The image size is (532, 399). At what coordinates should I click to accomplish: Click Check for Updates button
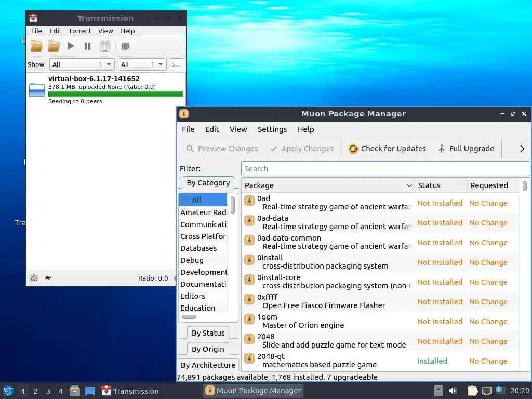[x=387, y=149]
